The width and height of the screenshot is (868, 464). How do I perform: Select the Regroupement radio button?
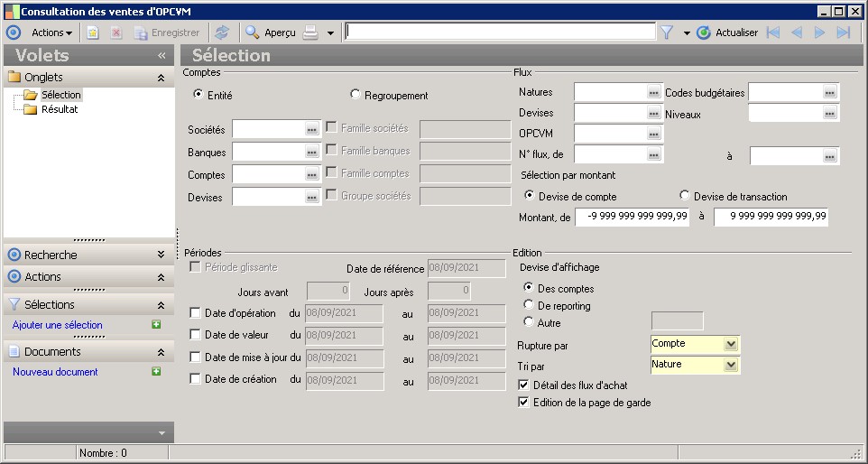pyautogui.click(x=356, y=95)
